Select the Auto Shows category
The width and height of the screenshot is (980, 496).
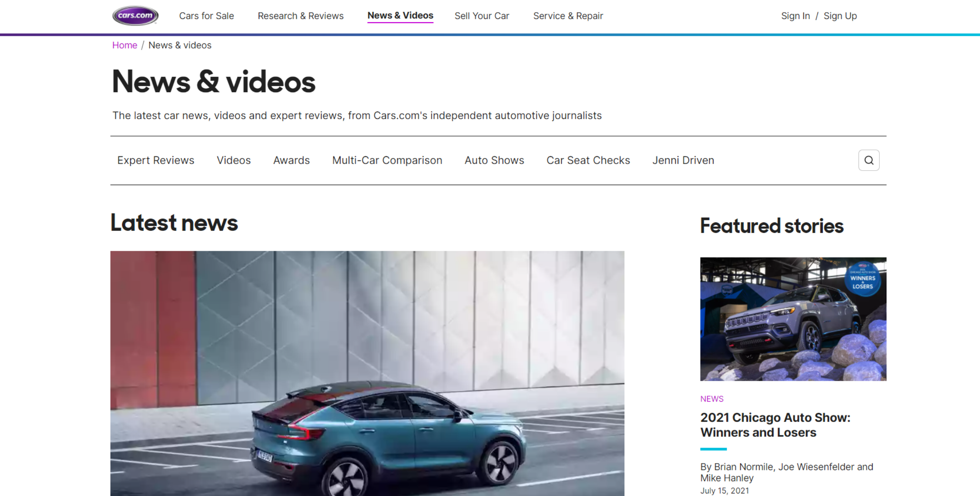tap(494, 160)
